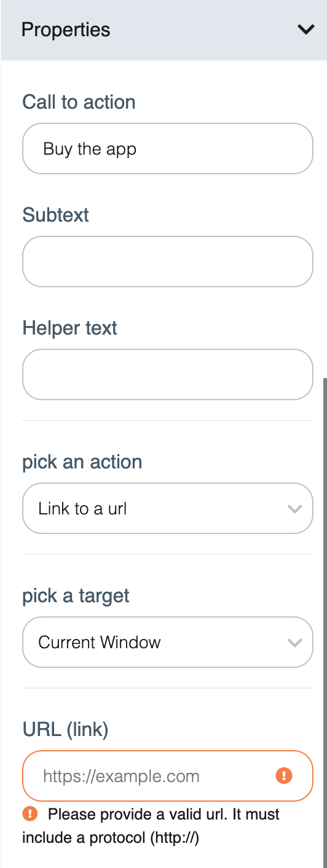
Task: Click the Subtext label
Action: 55,215
